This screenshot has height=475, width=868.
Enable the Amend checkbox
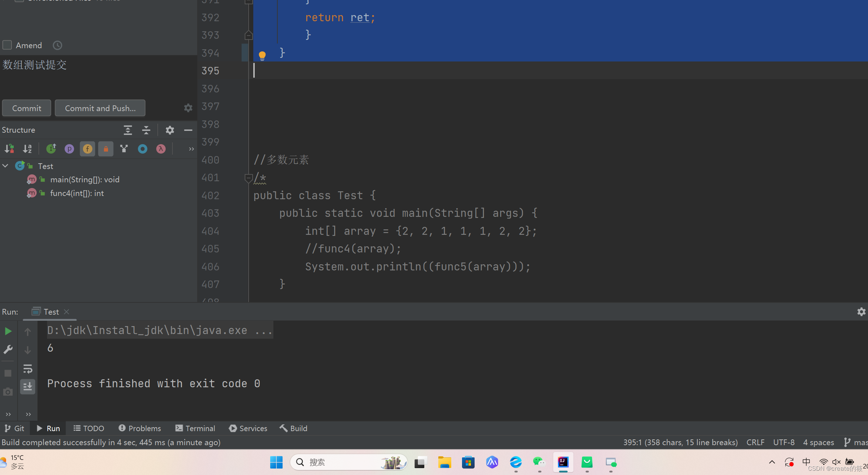click(x=8, y=45)
